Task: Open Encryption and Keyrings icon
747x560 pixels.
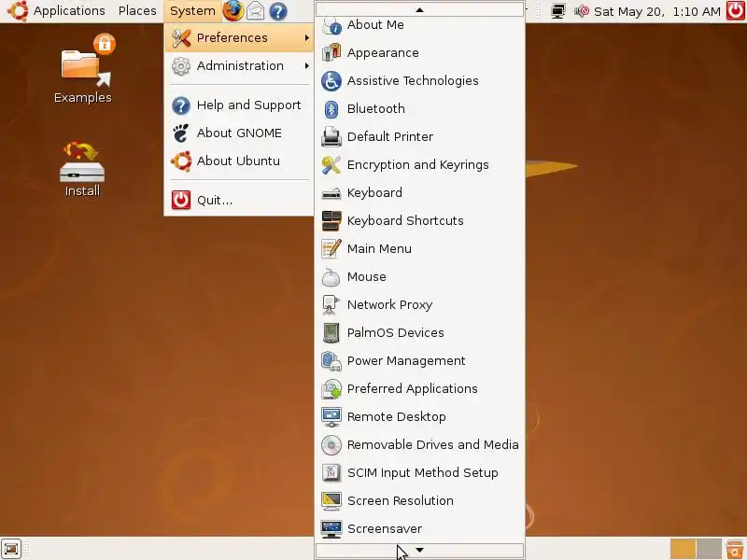Action: [331, 165]
